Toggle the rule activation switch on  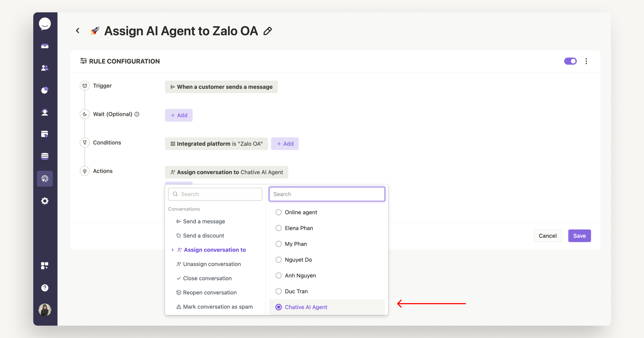570,61
